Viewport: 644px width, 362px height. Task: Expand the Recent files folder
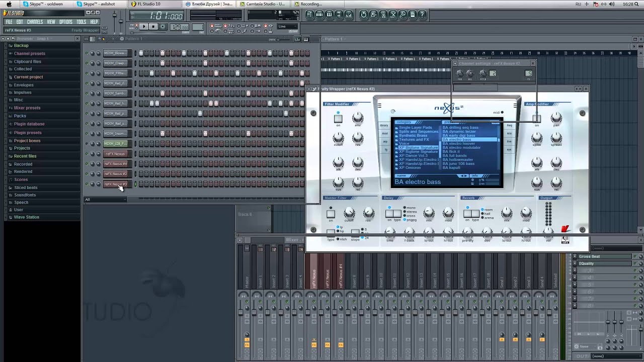click(25, 156)
